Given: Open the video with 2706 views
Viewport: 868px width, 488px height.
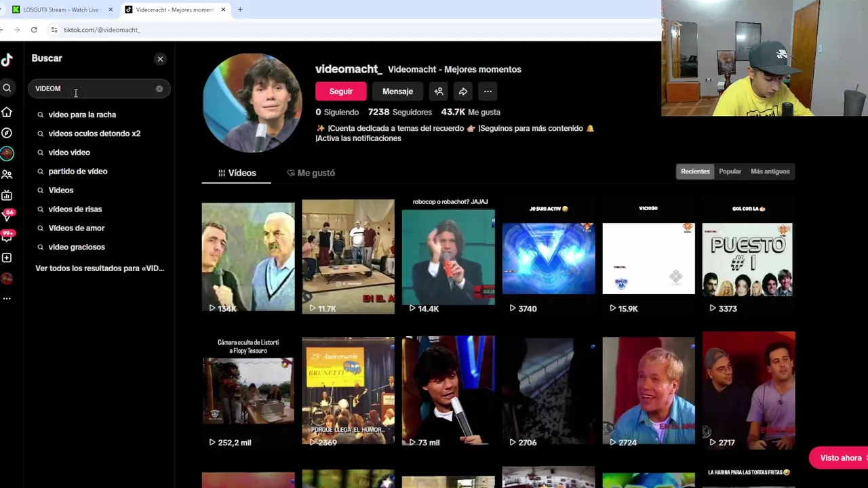Looking at the screenshot, I should pos(549,391).
